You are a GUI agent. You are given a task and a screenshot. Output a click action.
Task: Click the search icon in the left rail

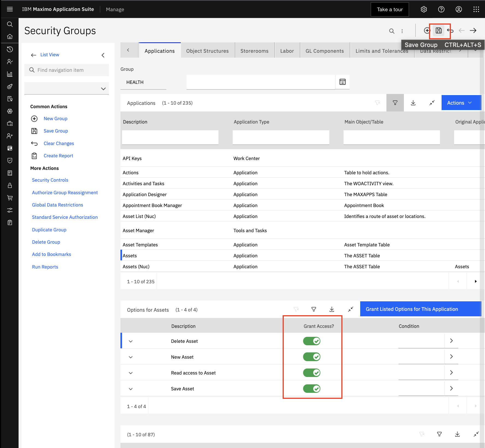(10, 24)
